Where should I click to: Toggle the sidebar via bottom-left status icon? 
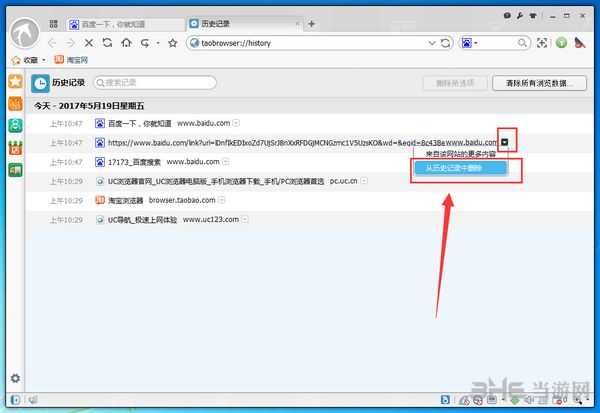pos(15,400)
